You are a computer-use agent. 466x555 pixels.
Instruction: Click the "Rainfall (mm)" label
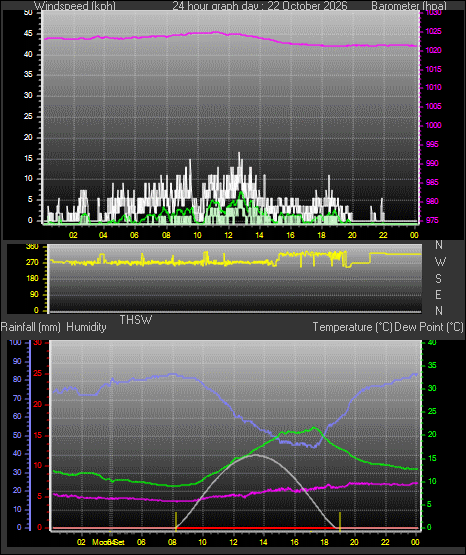(x=31, y=327)
